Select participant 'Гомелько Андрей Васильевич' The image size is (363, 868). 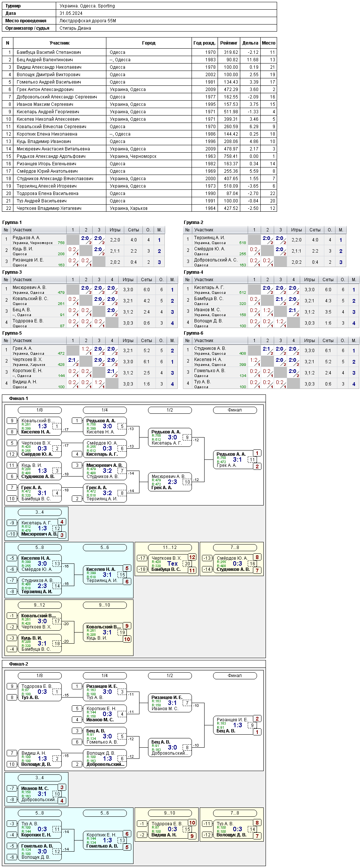pyautogui.click(x=49, y=82)
